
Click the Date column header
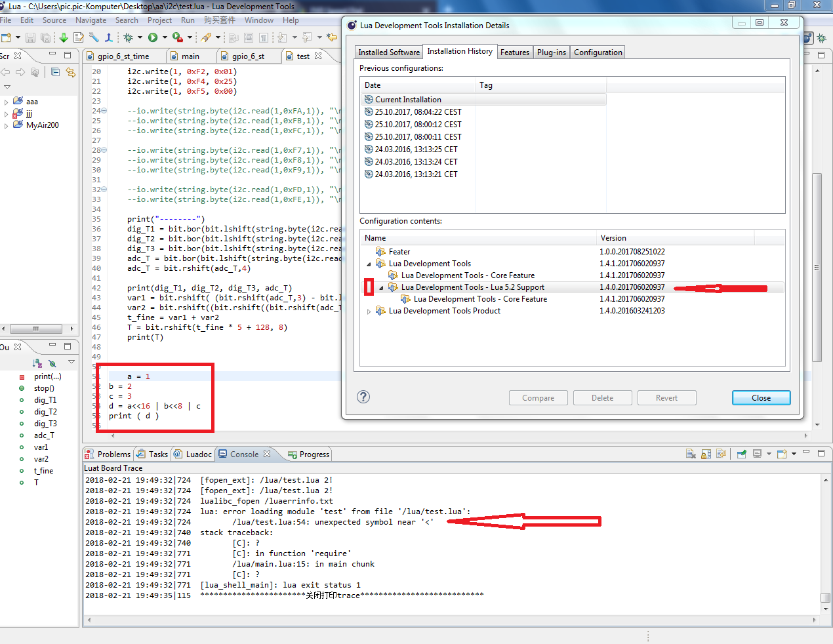tap(418, 85)
